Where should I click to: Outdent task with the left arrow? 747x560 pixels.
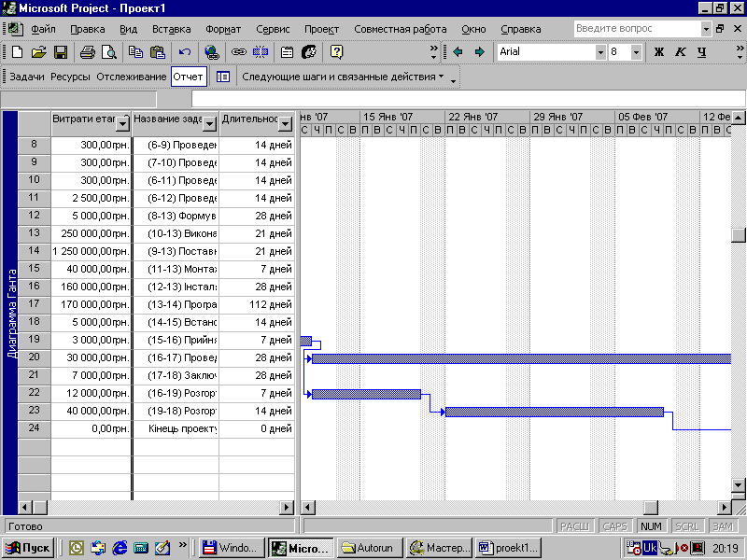(458, 52)
